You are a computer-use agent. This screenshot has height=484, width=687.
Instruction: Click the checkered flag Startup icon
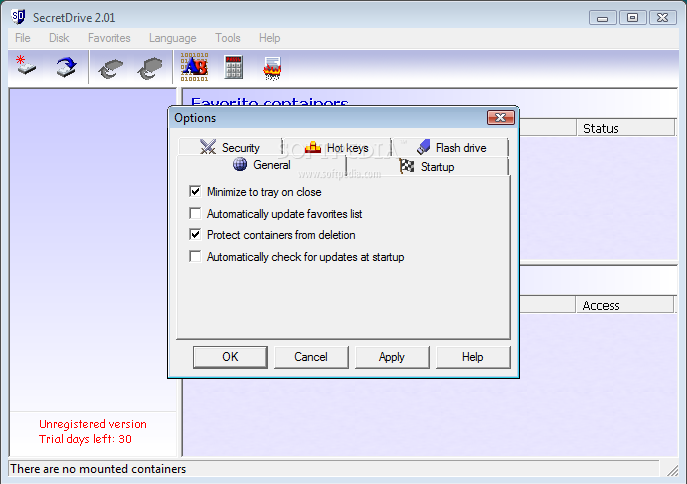(x=407, y=166)
